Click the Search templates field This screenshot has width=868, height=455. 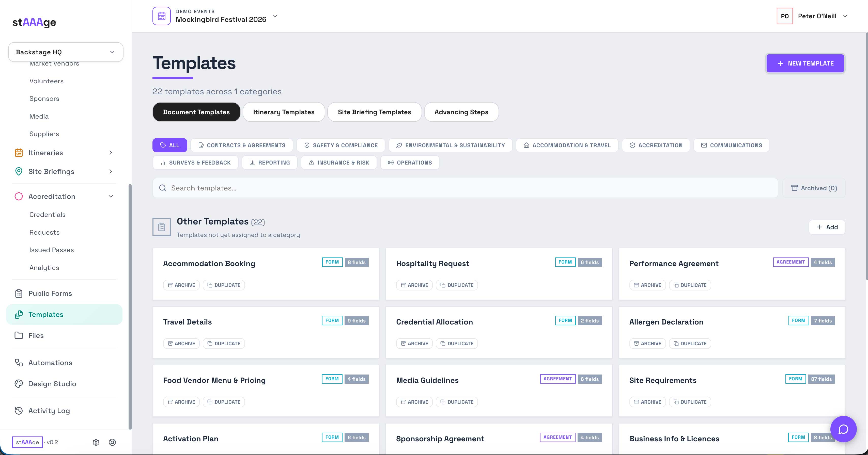coord(465,188)
